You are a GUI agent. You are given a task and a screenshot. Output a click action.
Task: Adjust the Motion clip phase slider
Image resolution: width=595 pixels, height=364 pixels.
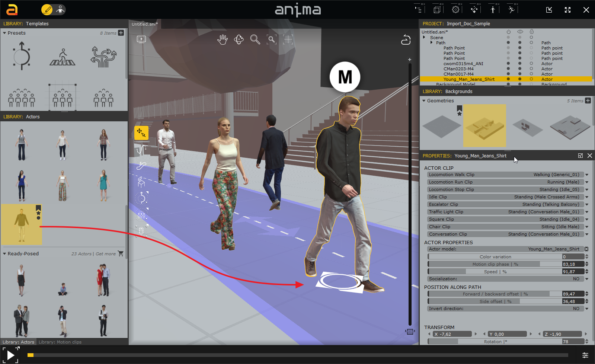pos(495,264)
